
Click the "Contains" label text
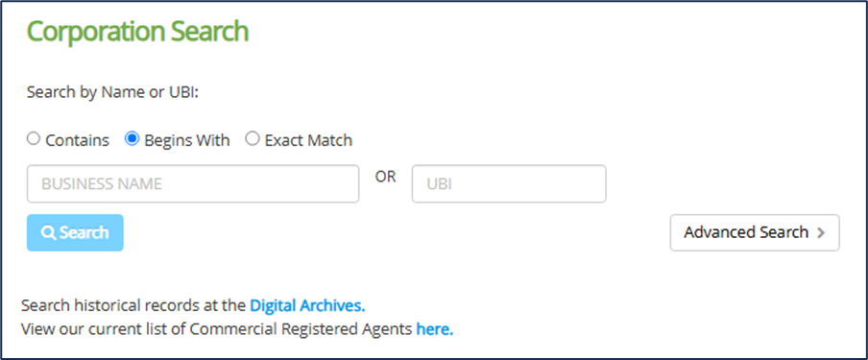tap(77, 141)
